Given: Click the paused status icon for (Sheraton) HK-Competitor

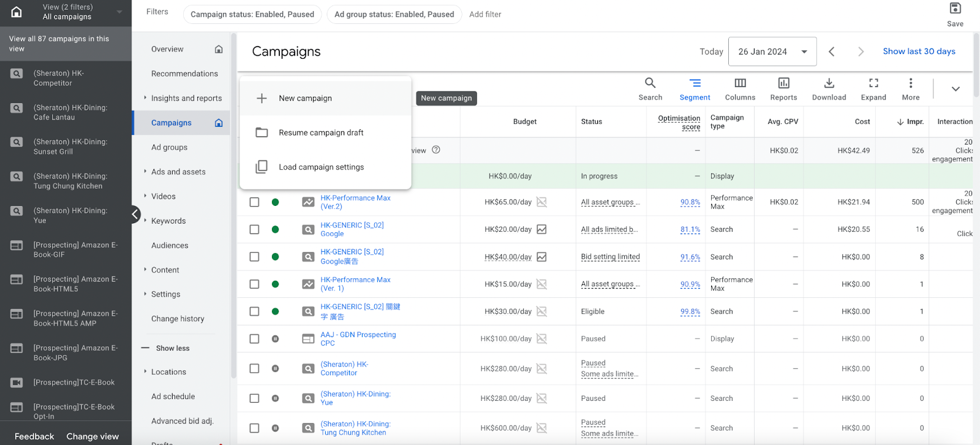Looking at the screenshot, I should (275, 368).
